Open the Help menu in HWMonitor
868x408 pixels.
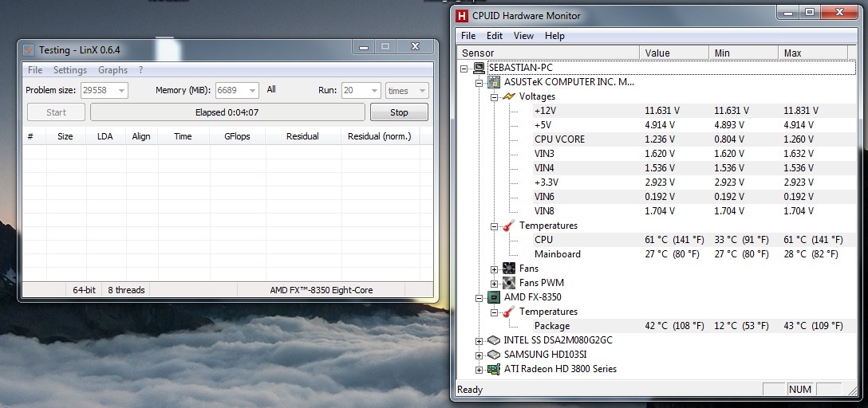point(554,36)
